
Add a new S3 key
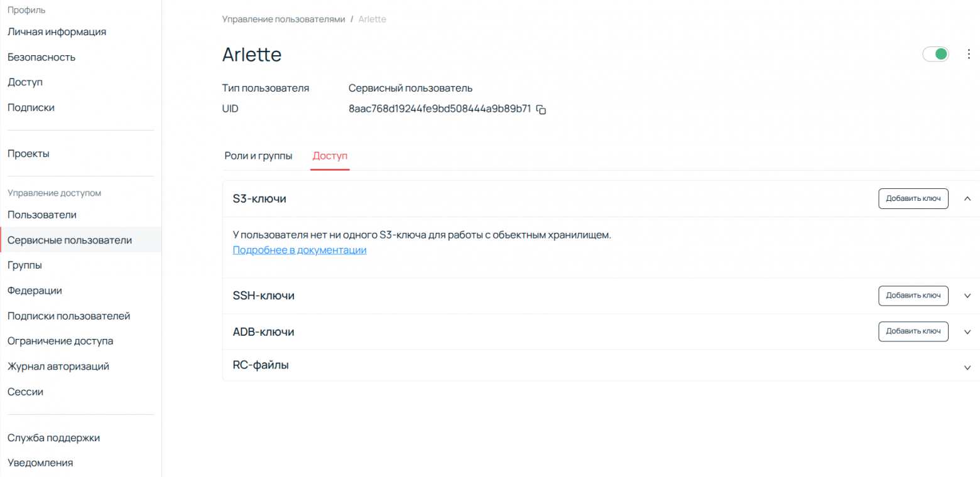point(913,198)
